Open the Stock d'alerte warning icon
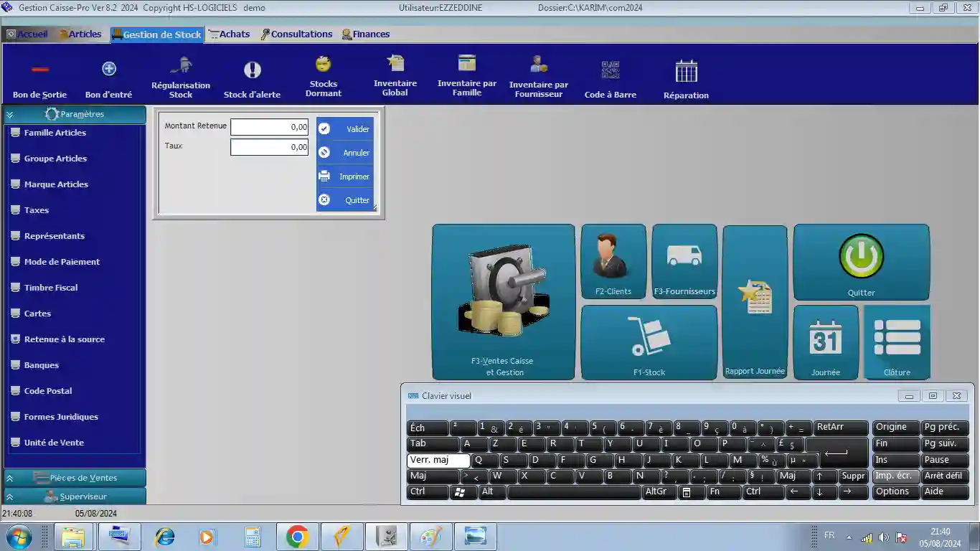 click(252, 70)
